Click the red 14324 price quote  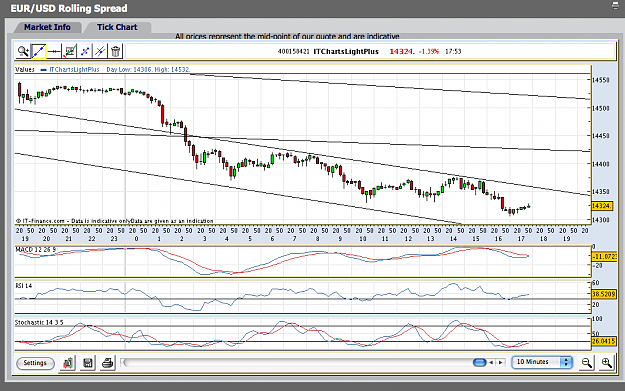pos(402,51)
